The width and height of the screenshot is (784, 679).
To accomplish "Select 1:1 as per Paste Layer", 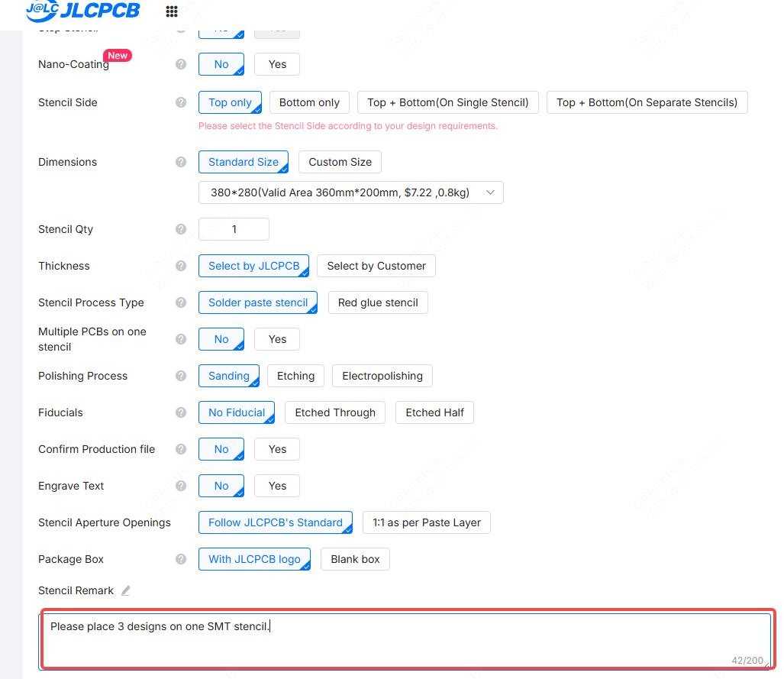I will [x=427, y=523].
